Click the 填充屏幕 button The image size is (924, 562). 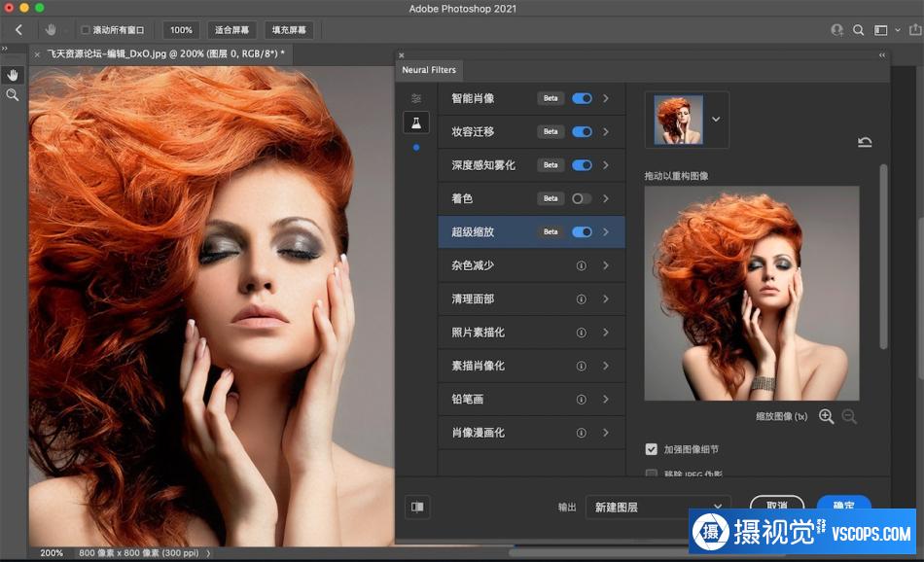coord(289,29)
